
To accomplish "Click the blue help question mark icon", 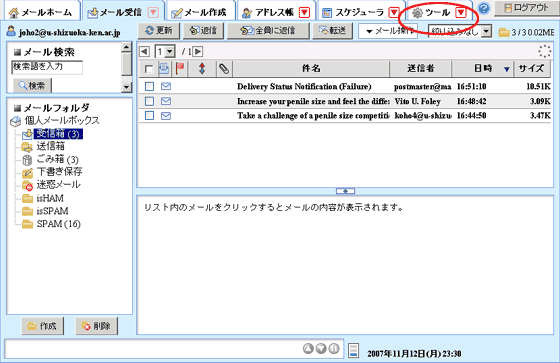I will click(x=484, y=8).
